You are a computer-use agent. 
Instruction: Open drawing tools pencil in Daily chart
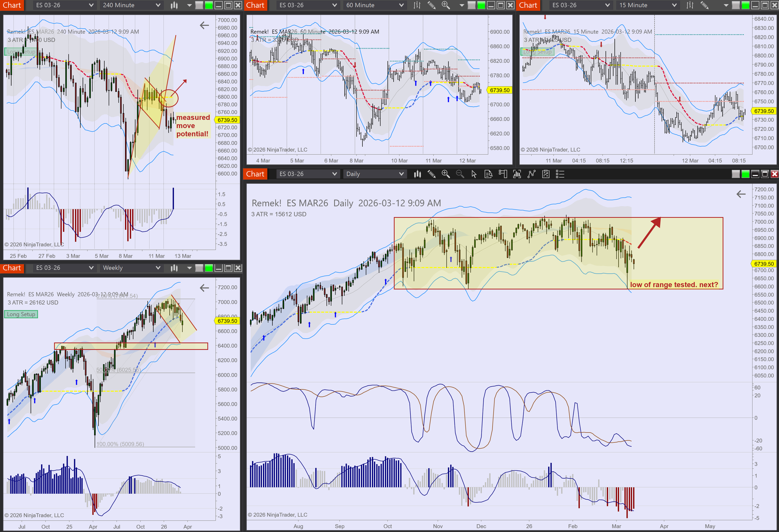click(431, 174)
